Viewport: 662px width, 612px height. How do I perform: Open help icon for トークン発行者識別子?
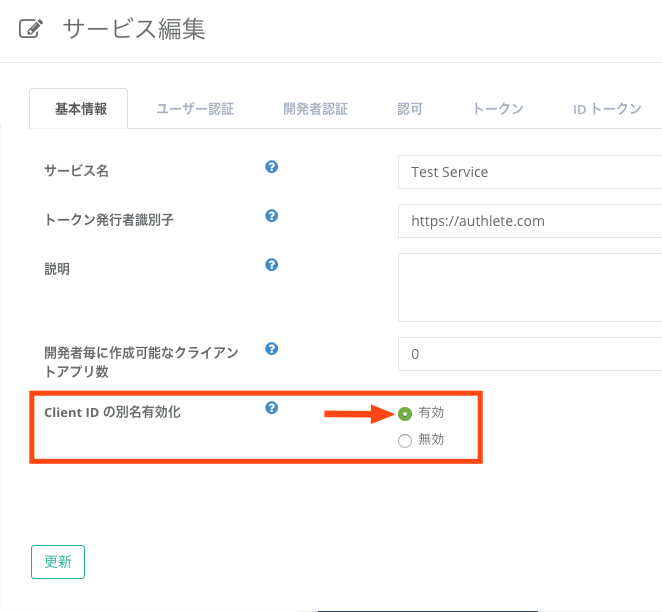[x=271, y=216]
